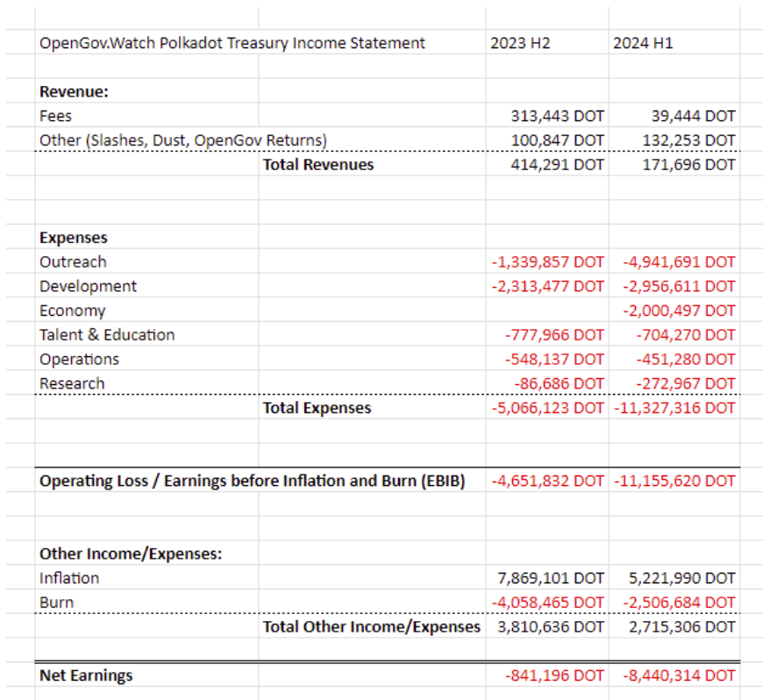Viewport: 763px width, 700px height.
Task: Select the 'Operating Loss / Earnings before Inflation and Burn (EBIB)' label
Action: pyautogui.click(x=252, y=481)
